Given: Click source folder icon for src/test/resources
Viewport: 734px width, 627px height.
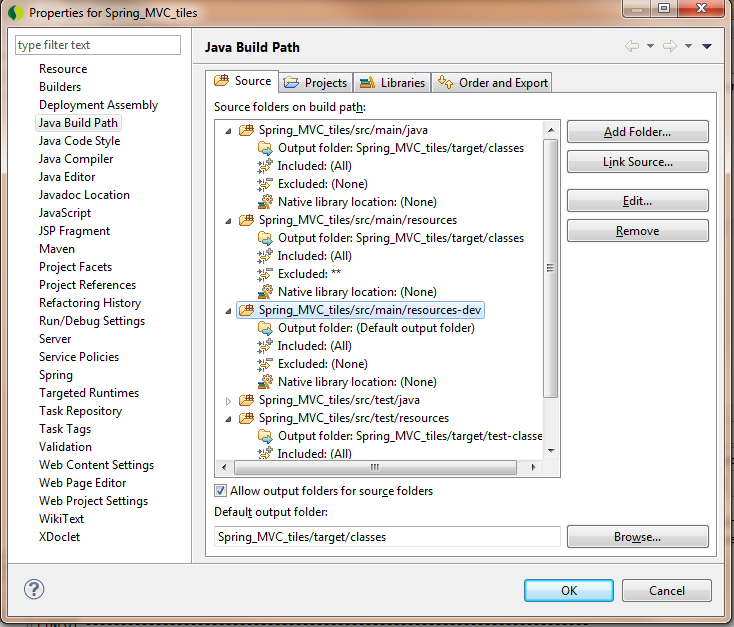Looking at the screenshot, I should 246,418.
